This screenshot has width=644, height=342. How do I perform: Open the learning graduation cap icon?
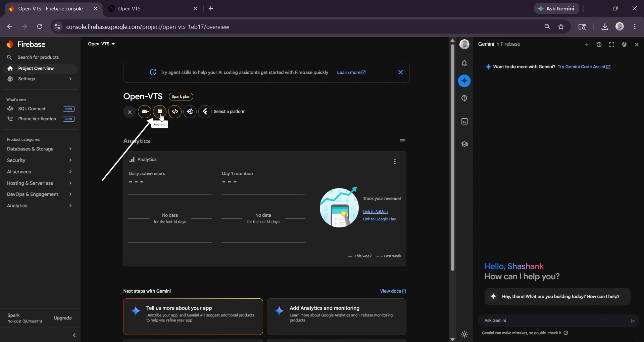click(x=464, y=144)
